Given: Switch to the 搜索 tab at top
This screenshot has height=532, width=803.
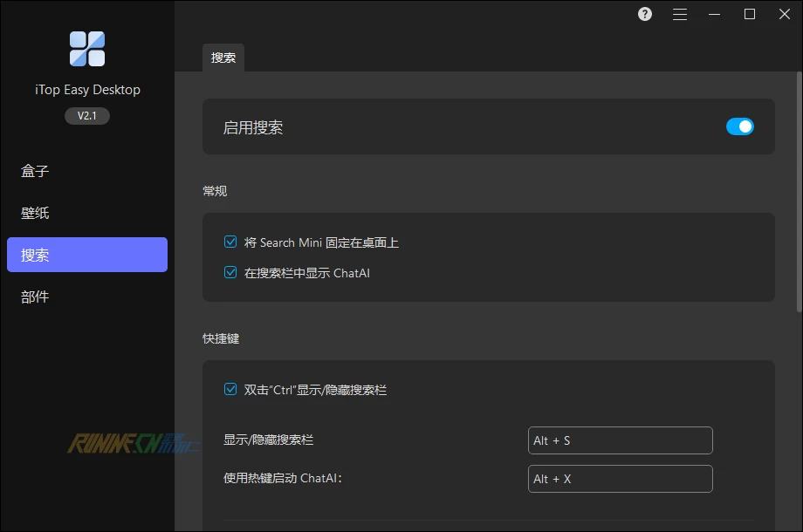Looking at the screenshot, I should coord(223,58).
